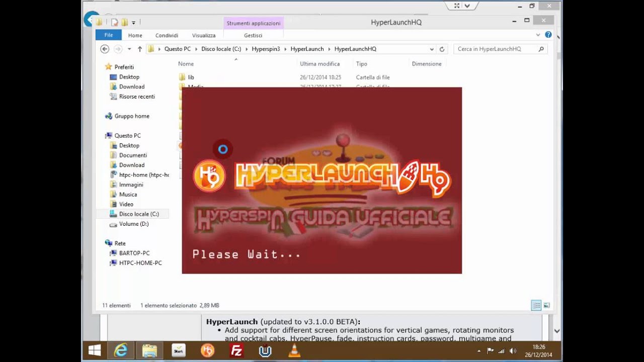Switch to the Visualizza ribbon tab

(204, 35)
